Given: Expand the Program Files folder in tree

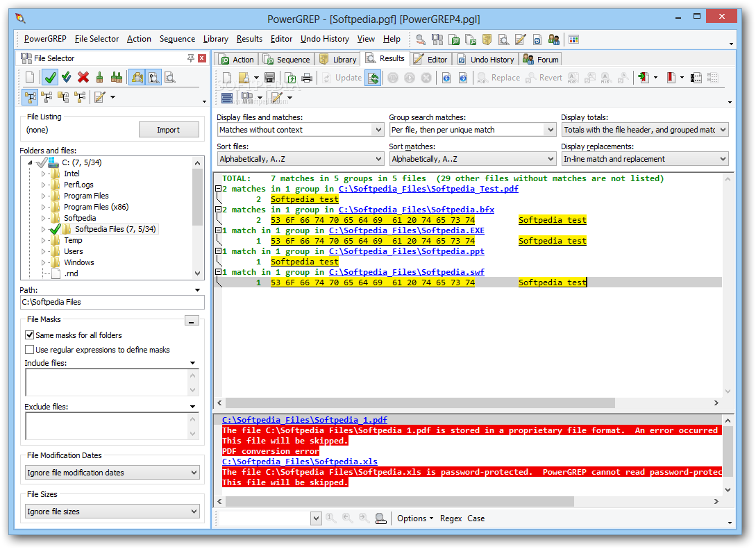Looking at the screenshot, I should tap(43, 196).
